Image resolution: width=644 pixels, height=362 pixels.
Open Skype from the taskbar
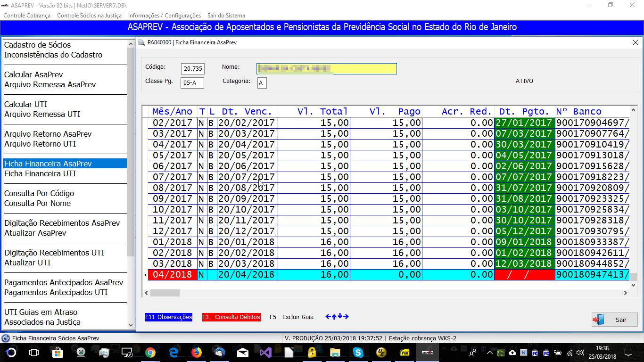pyautogui.click(x=358, y=352)
